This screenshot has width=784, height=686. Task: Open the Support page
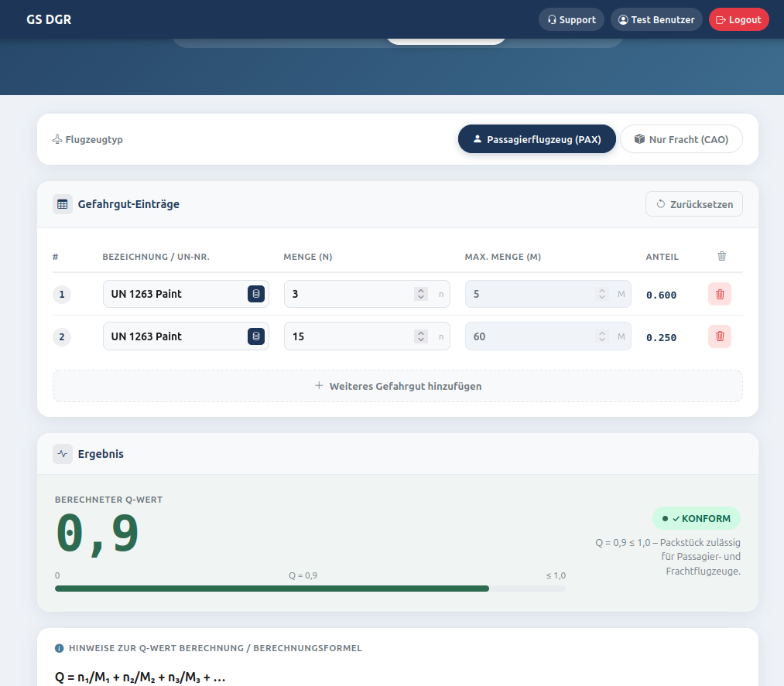[x=571, y=19]
